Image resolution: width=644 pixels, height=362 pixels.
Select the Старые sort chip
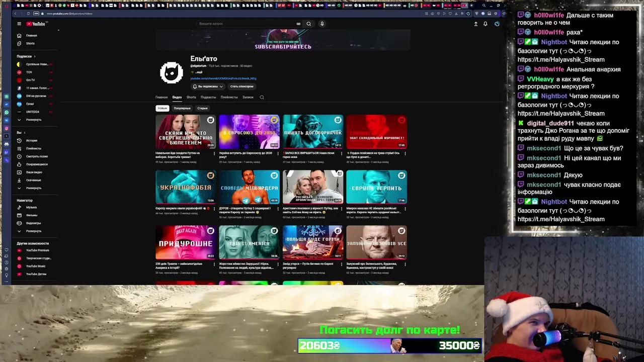(202, 108)
